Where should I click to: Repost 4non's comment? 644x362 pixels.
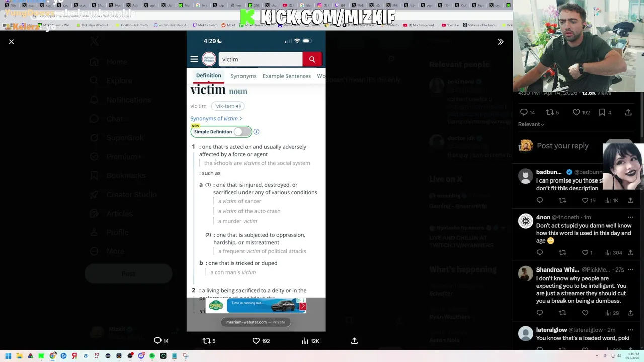click(562, 252)
